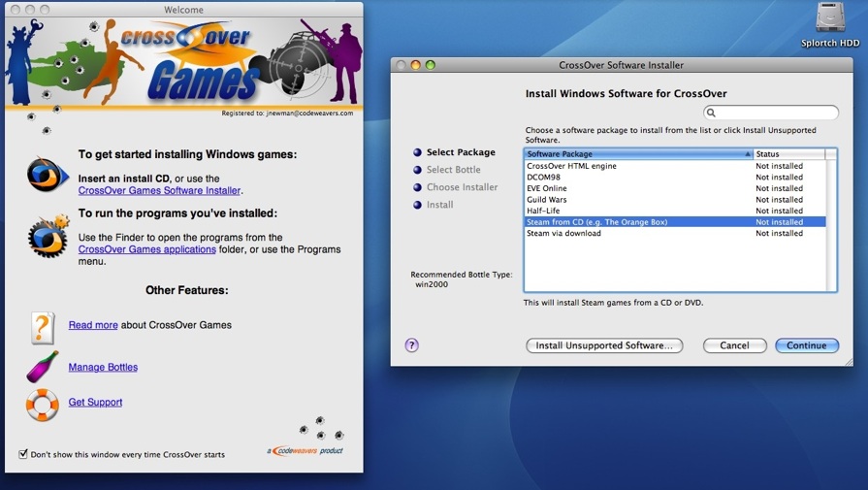This screenshot has width=868, height=490.
Task: Zoom the CrossOver Software Installer window
Action: [431, 65]
